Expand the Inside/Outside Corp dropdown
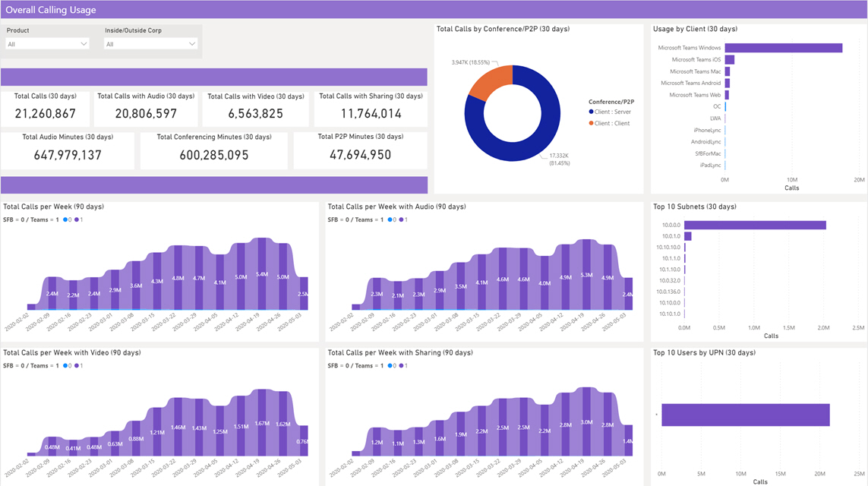This screenshot has height=486, width=868. [x=150, y=44]
